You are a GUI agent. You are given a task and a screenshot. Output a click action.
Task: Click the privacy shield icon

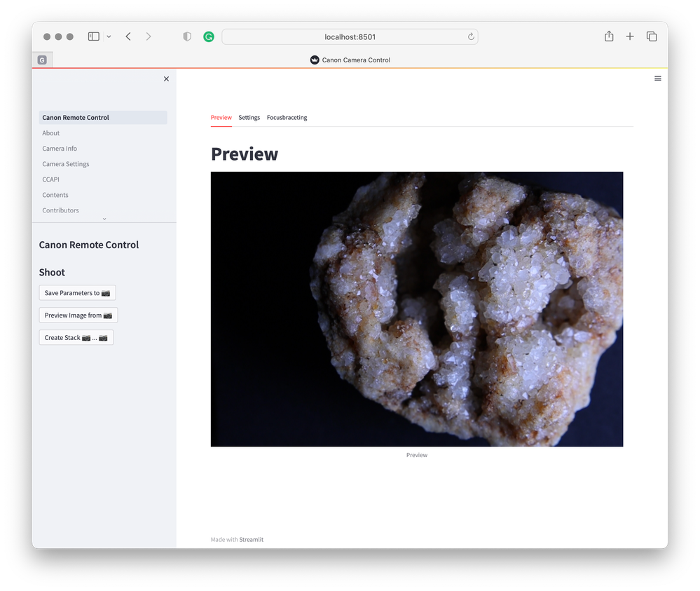[x=187, y=36]
